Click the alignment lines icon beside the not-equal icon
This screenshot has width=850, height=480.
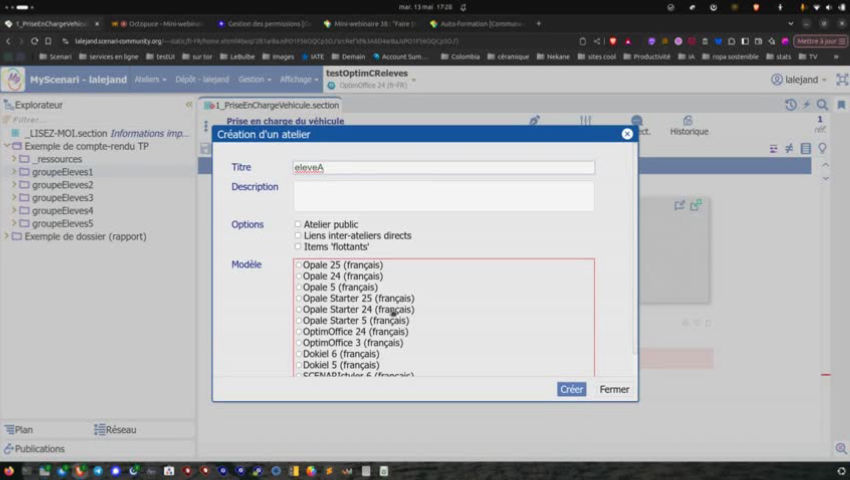[774, 149]
